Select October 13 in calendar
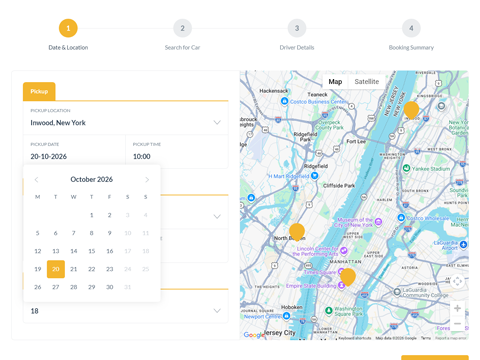 (56, 251)
